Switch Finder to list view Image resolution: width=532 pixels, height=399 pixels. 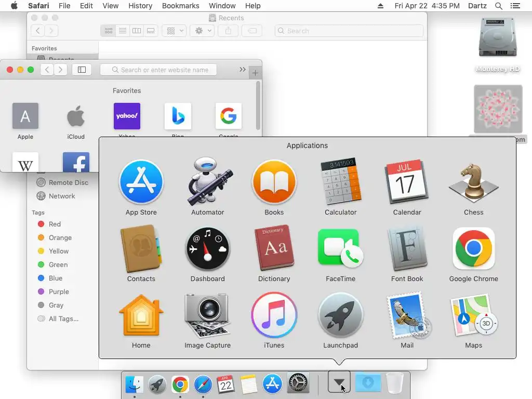click(x=123, y=31)
